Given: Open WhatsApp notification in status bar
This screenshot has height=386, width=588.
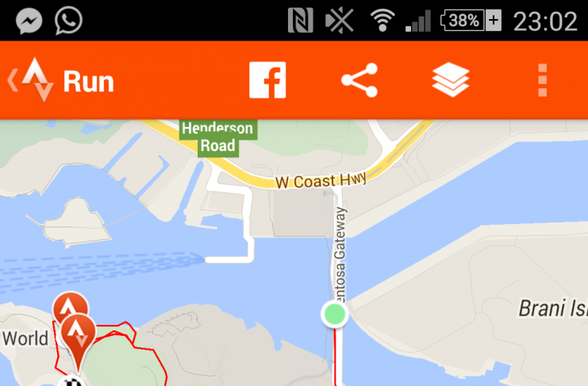Looking at the screenshot, I should 68,21.
